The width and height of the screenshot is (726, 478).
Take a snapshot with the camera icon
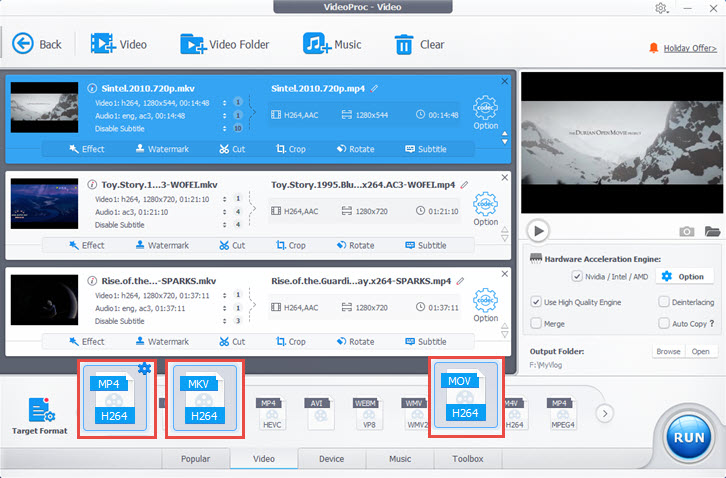pyautogui.click(x=687, y=231)
